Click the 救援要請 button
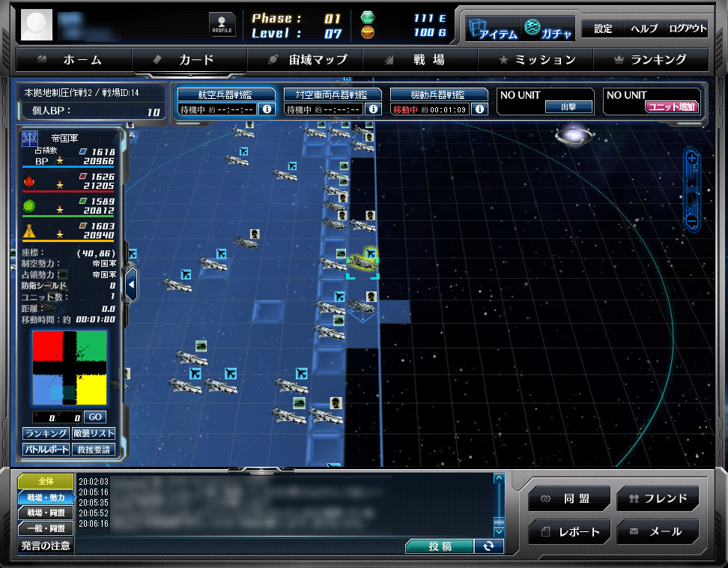This screenshot has height=568, width=728. [x=94, y=450]
